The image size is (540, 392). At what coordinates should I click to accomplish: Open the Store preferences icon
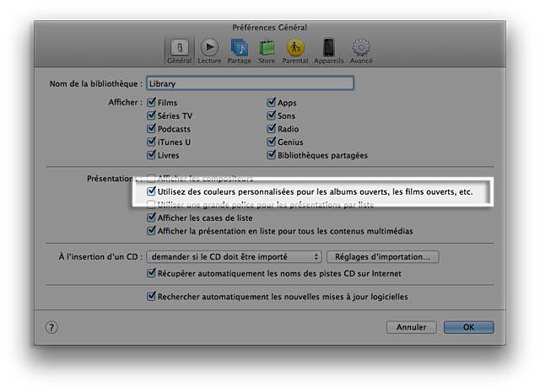(x=267, y=49)
